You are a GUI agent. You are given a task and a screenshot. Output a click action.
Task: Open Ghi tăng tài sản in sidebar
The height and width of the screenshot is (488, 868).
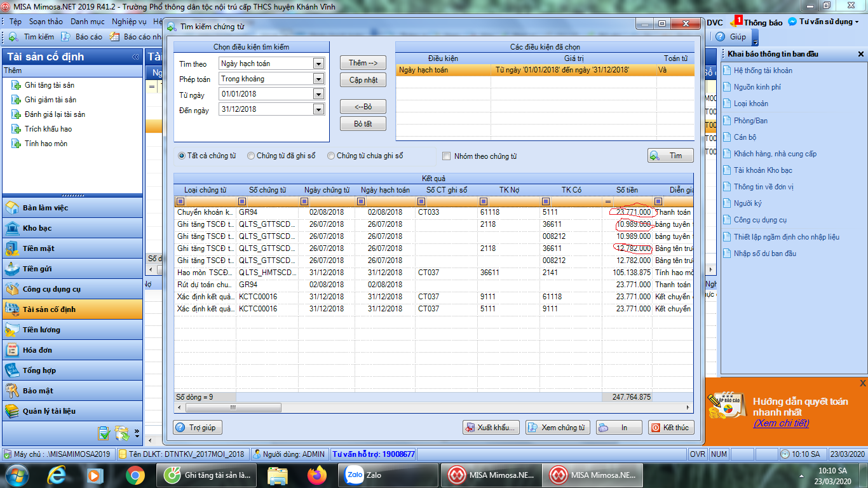(x=49, y=85)
